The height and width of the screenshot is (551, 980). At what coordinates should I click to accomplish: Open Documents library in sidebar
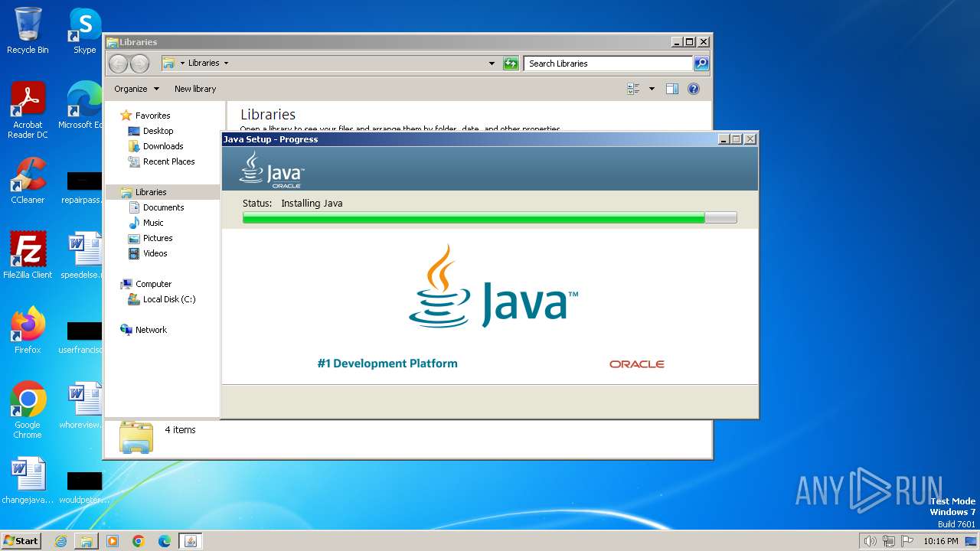tap(163, 207)
